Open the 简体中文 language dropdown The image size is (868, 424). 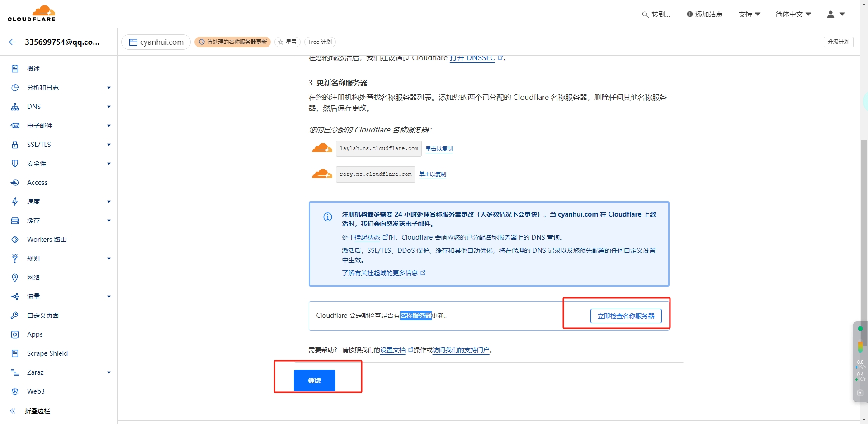coord(793,14)
